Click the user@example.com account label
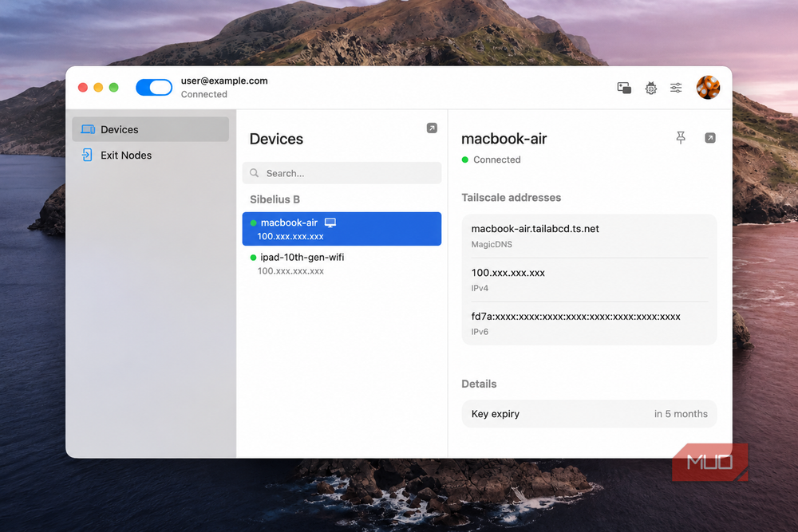798x532 pixels. 224,81
